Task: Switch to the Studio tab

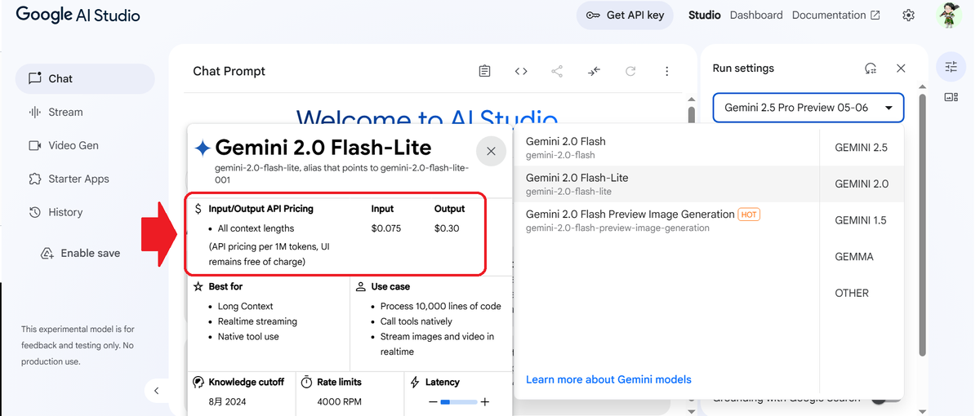Action: (704, 15)
